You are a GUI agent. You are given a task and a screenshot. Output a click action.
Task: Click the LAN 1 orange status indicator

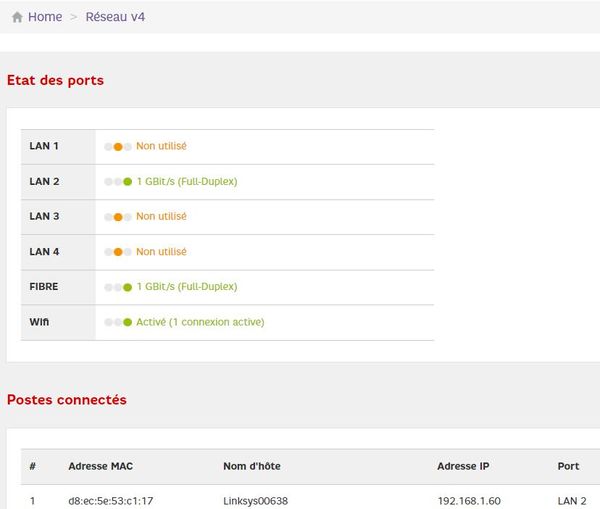[x=118, y=147]
